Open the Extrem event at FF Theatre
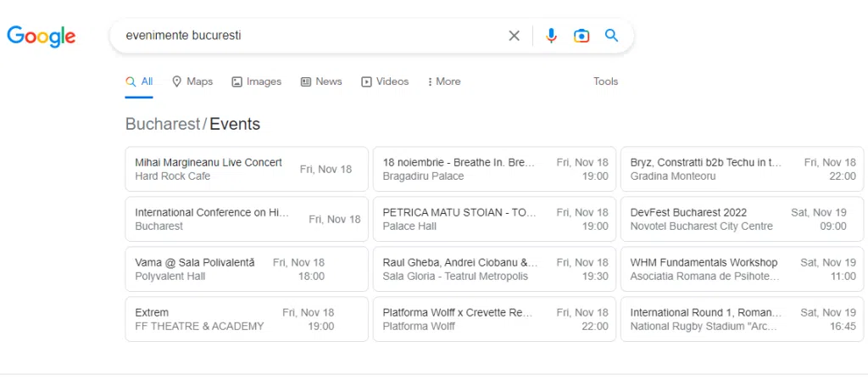Viewport: 868px width, 392px height. point(247,319)
